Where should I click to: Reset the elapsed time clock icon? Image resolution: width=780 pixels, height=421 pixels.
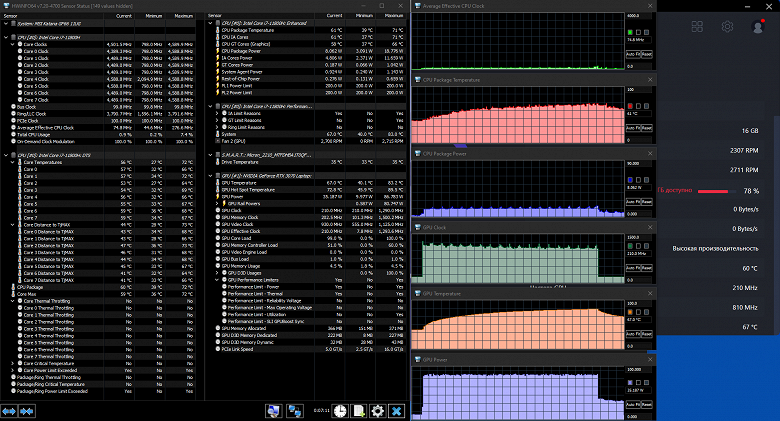click(x=340, y=411)
